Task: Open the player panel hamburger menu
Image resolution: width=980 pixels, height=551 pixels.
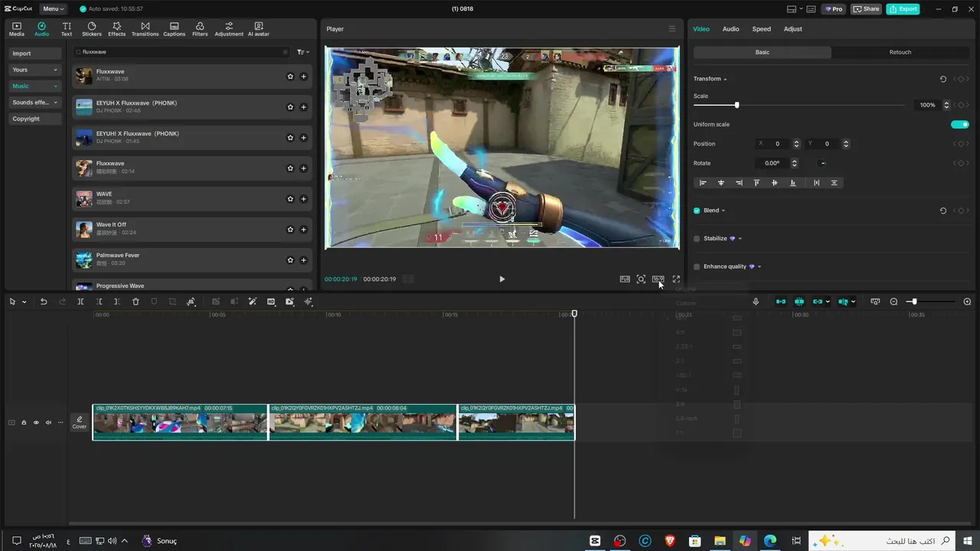Action: tap(672, 29)
